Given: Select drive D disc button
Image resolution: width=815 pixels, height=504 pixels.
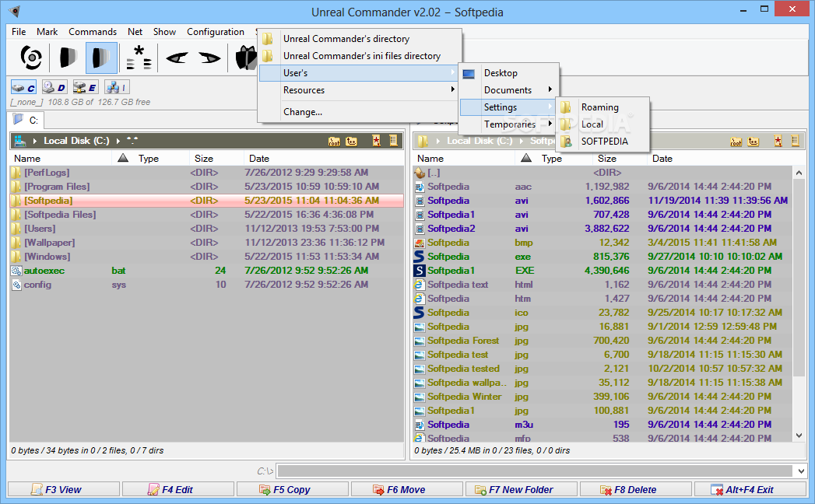Looking at the screenshot, I should tap(54, 87).
